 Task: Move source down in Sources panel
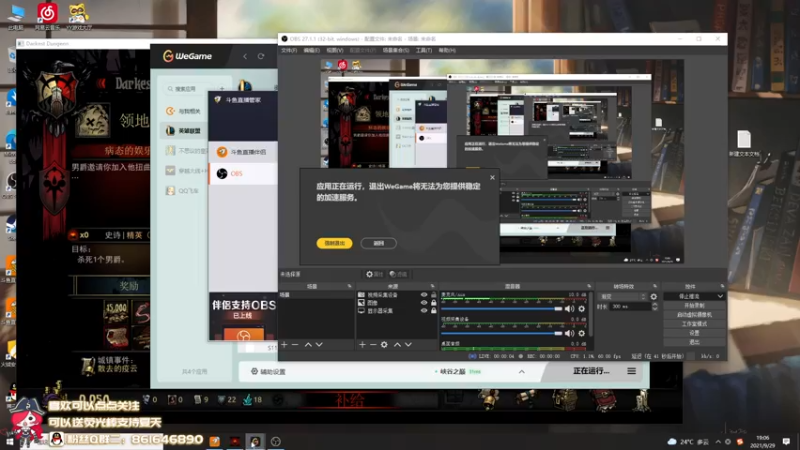(408, 345)
